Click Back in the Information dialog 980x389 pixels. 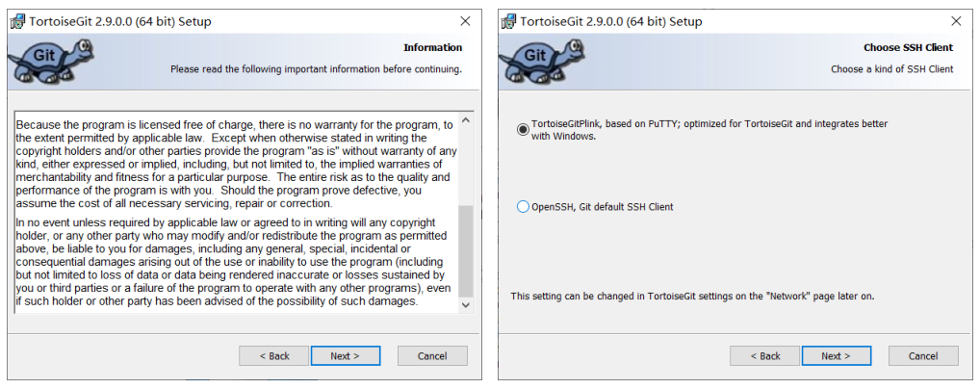click(x=273, y=356)
